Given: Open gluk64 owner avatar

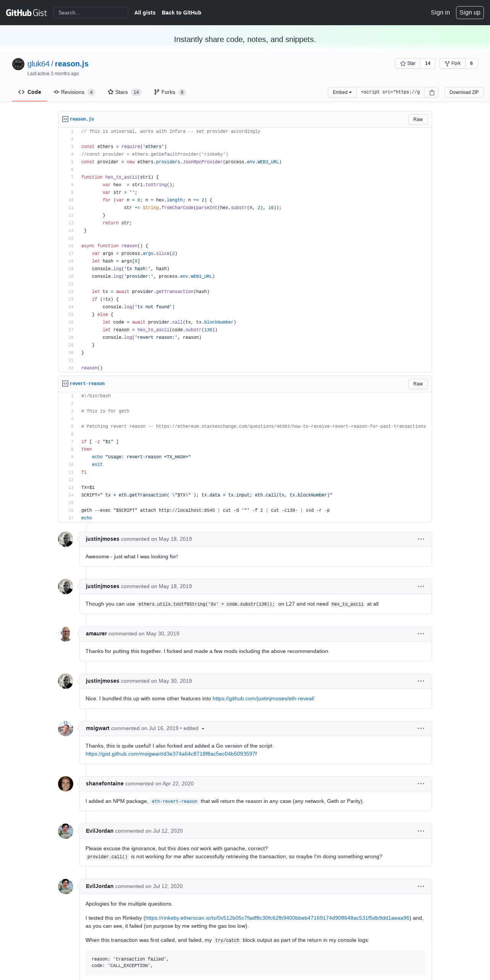Looking at the screenshot, I should (18, 64).
